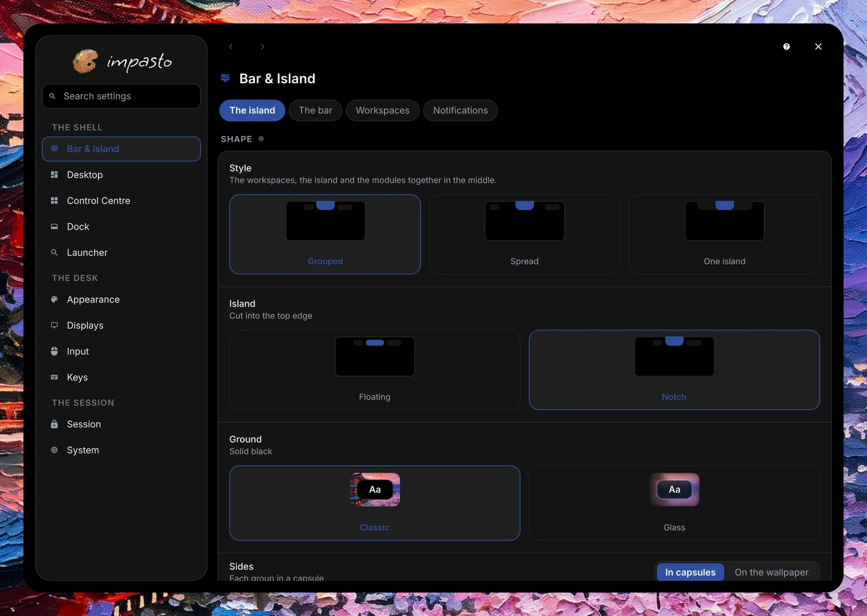Open the Workspaces tab
The width and height of the screenshot is (867, 616).
(x=383, y=111)
